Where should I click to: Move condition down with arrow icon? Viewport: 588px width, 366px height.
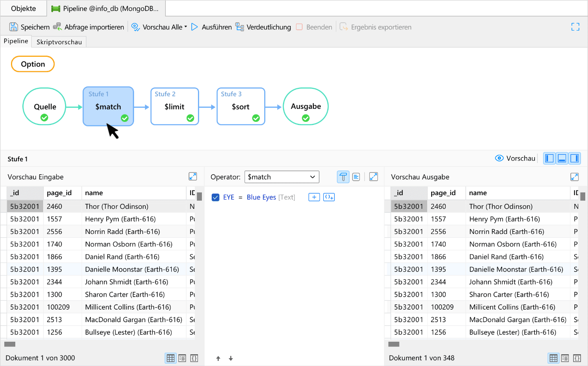coord(231,358)
